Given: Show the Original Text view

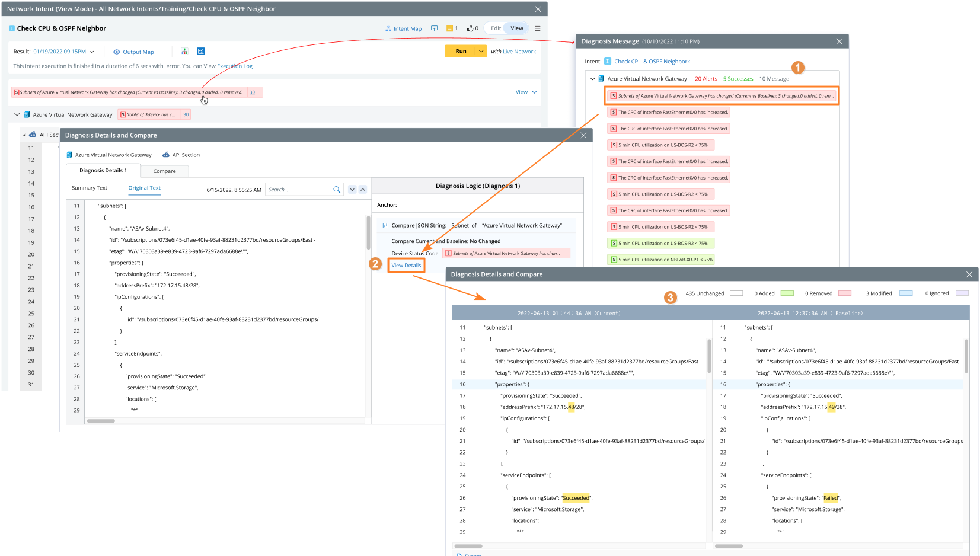Looking at the screenshot, I should coord(145,188).
